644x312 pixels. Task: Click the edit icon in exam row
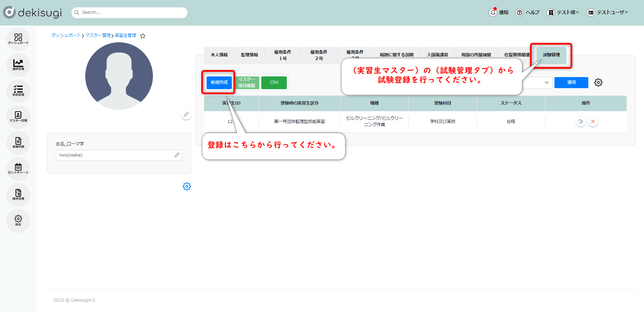[x=581, y=121]
